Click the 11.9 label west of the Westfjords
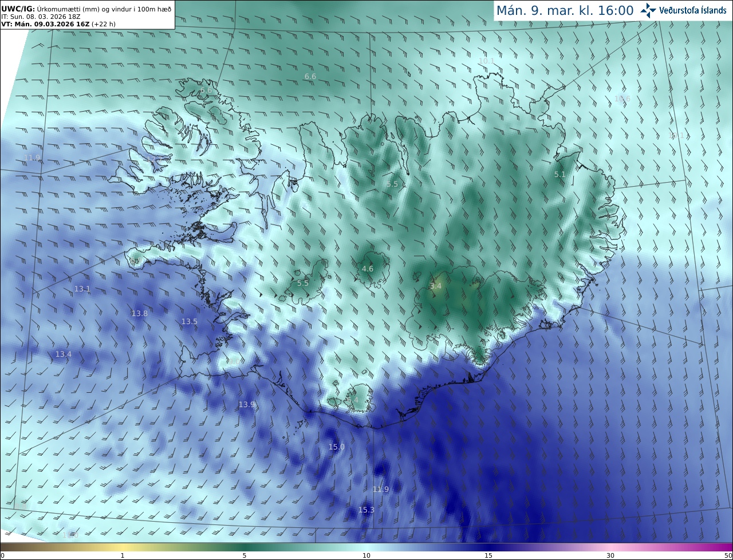 [x=33, y=158]
